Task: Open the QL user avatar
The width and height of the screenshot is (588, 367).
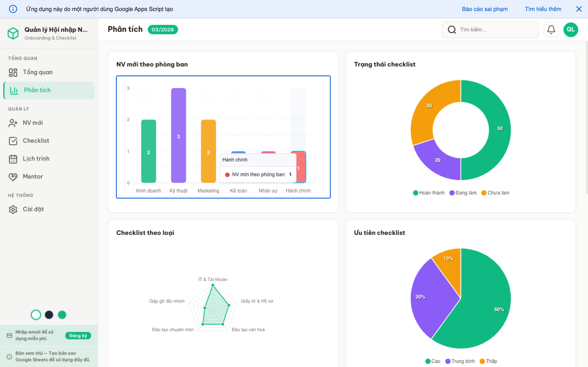Action: coord(570,30)
